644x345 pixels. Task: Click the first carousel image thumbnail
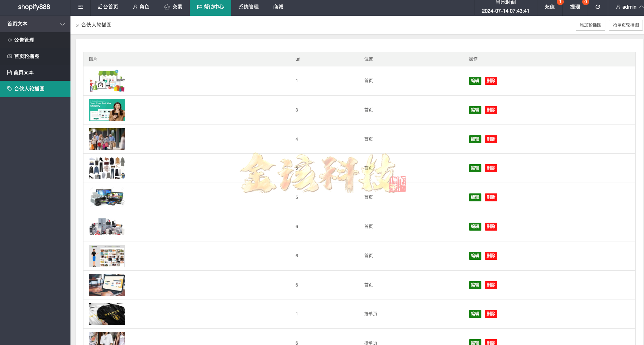(x=107, y=80)
